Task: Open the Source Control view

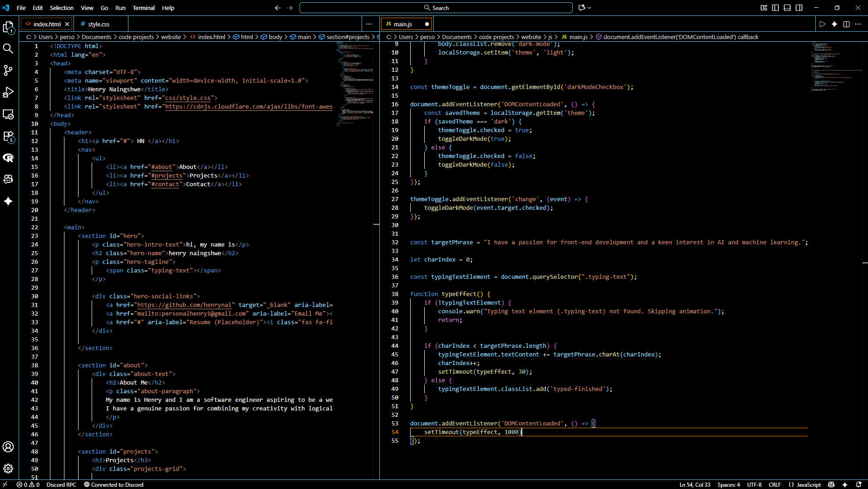Action: (8, 70)
